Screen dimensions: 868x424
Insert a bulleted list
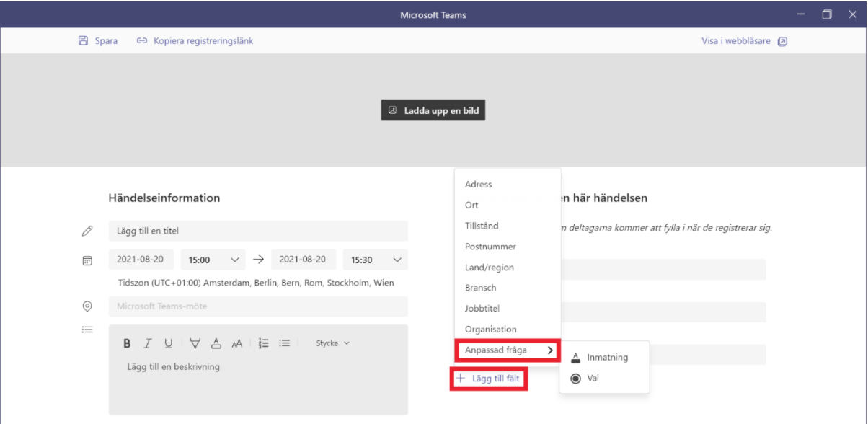(x=284, y=344)
